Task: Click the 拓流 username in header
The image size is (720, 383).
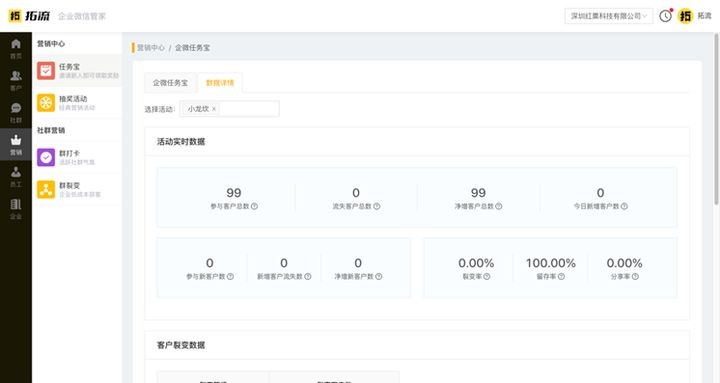Action: (x=704, y=16)
